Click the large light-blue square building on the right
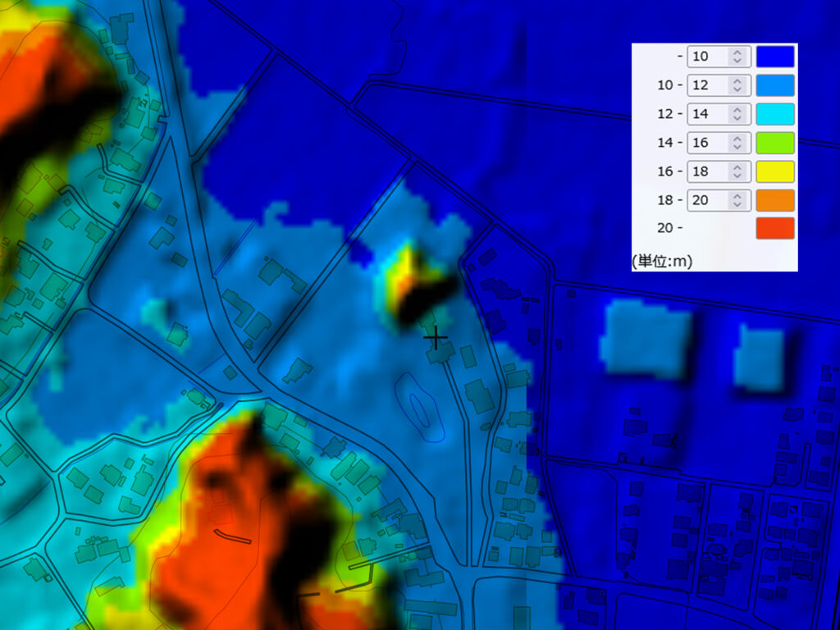840x630 pixels. (646, 337)
